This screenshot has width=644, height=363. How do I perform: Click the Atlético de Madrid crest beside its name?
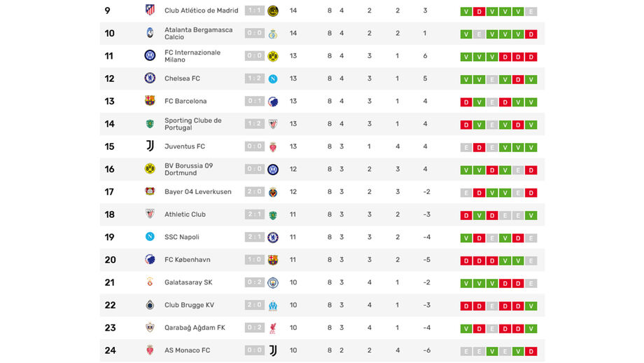tap(150, 11)
